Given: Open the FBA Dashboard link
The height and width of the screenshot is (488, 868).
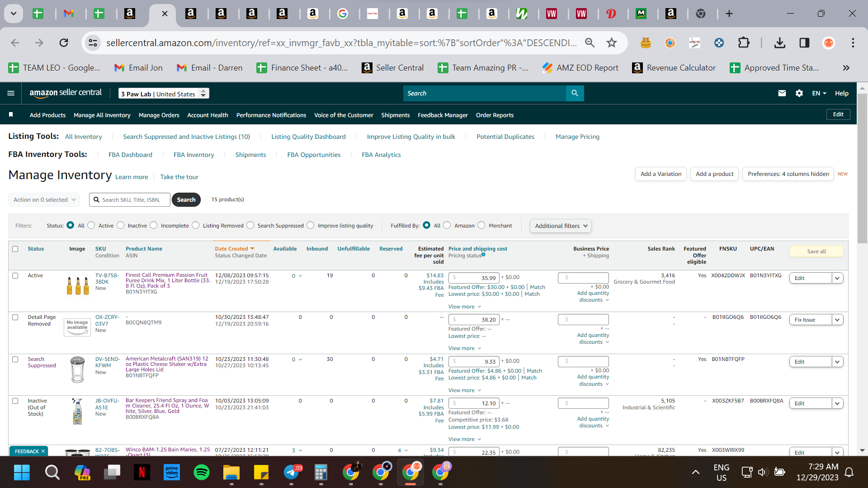Looking at the screenshot, I should tap(130, 155).
